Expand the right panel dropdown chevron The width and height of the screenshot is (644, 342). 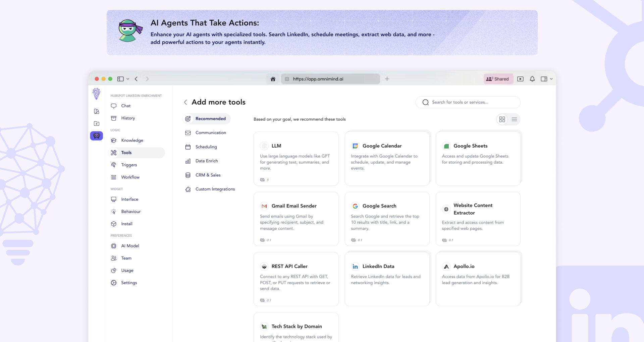[x=551, y=79]
